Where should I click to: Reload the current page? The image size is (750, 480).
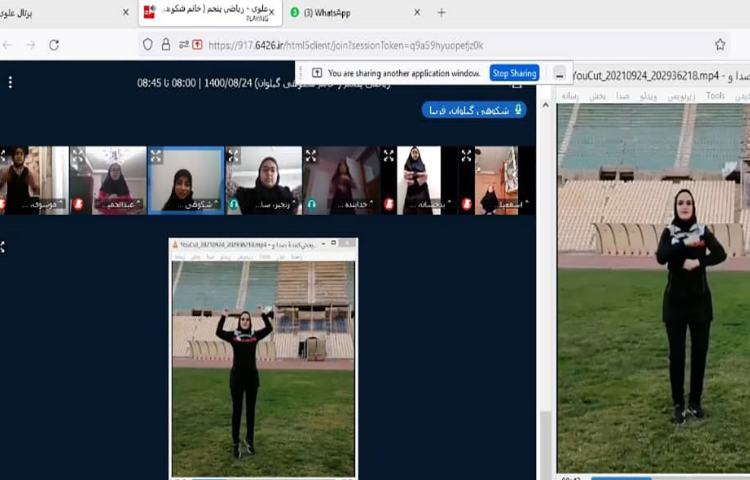54,45
